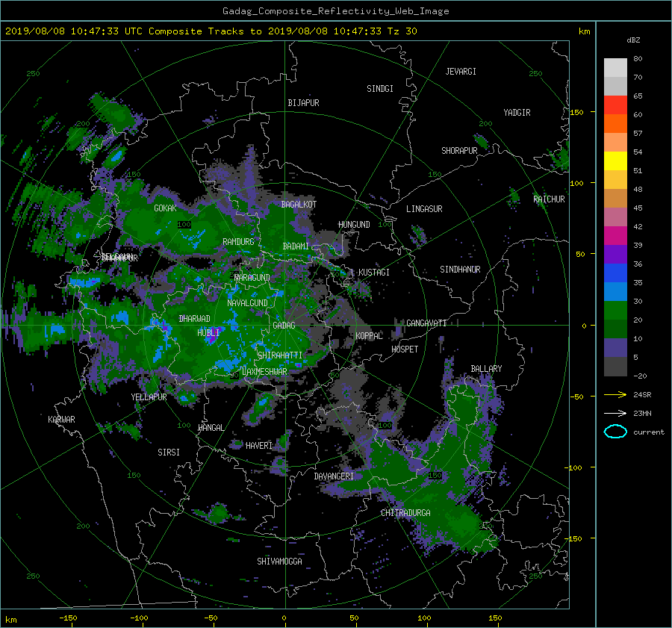
Task: Click the Gadag_Composite_Reflectivity_Web_Image title
Action: (335, 11)
